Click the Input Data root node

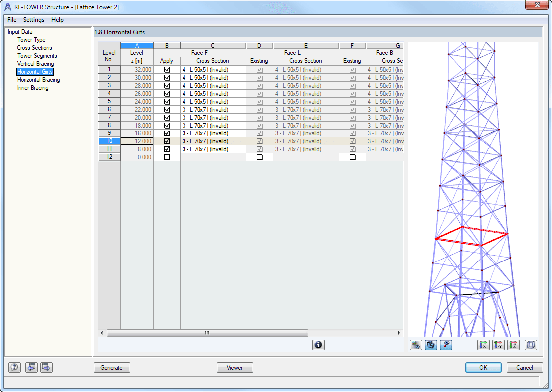20,32
